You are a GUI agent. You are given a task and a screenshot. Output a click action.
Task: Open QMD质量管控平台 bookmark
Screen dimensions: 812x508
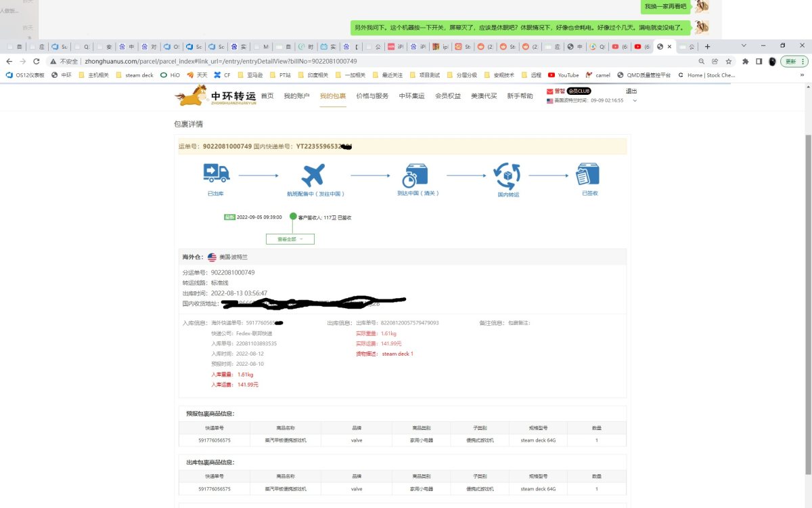tap(644, 75)
